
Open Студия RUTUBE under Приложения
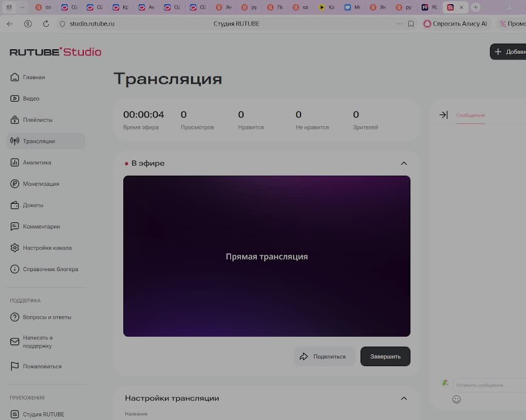click(37, 414)
